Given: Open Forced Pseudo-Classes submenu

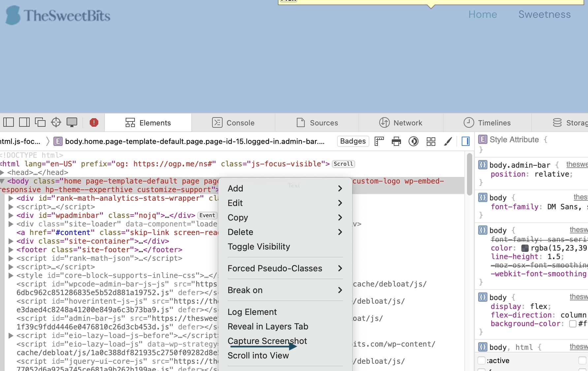Looking at the screenshot, I should click(285, 268).
